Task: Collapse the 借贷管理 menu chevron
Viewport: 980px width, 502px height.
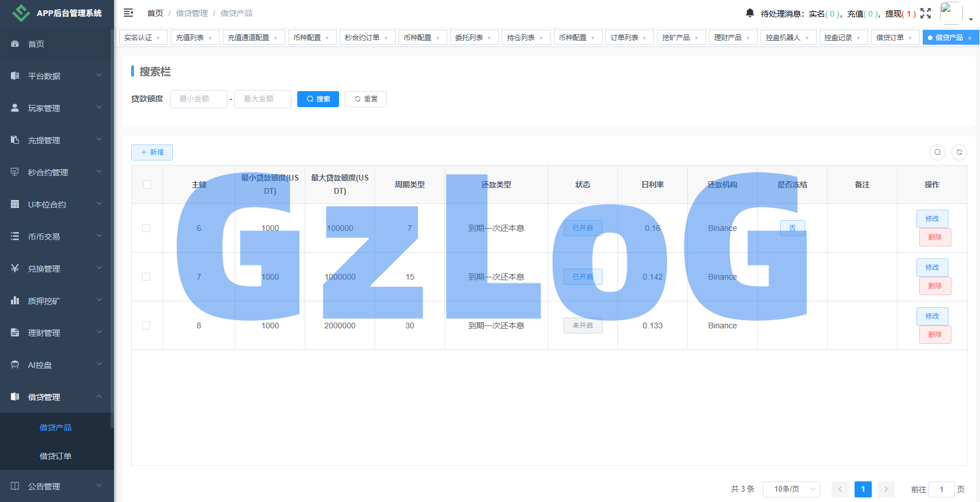Action: [99, 396]
